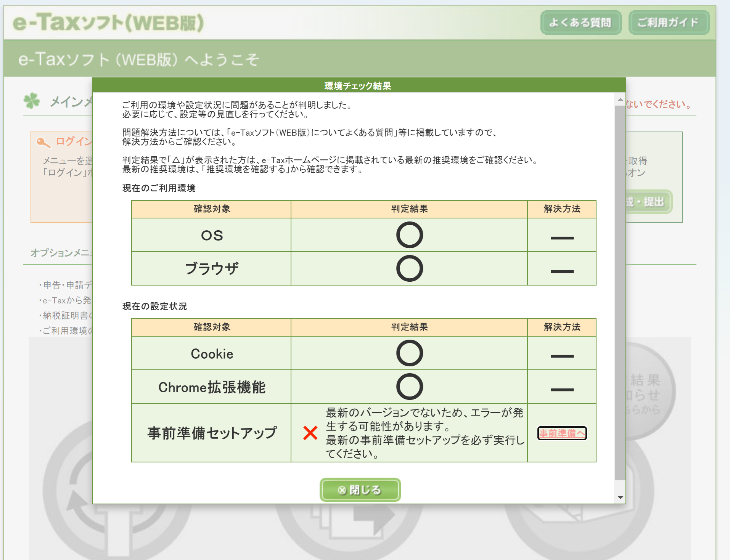Select the 事前準備セットアップ cell
This screenshot has height=560, width=730.
[x=212, y=433]
